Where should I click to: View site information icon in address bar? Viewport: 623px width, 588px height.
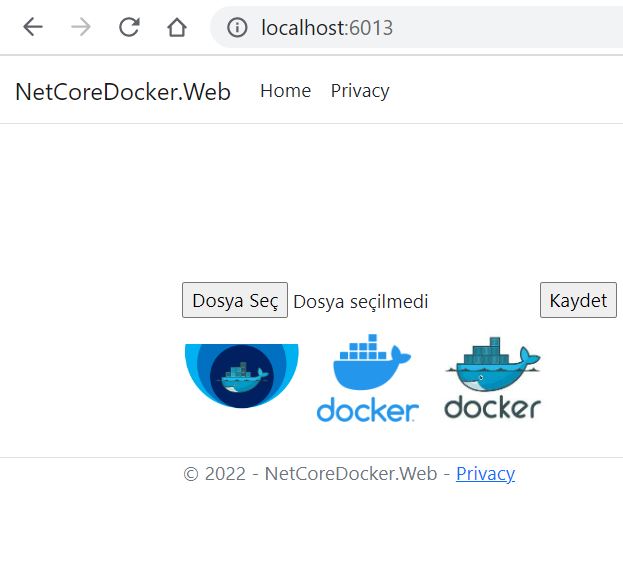237,28
